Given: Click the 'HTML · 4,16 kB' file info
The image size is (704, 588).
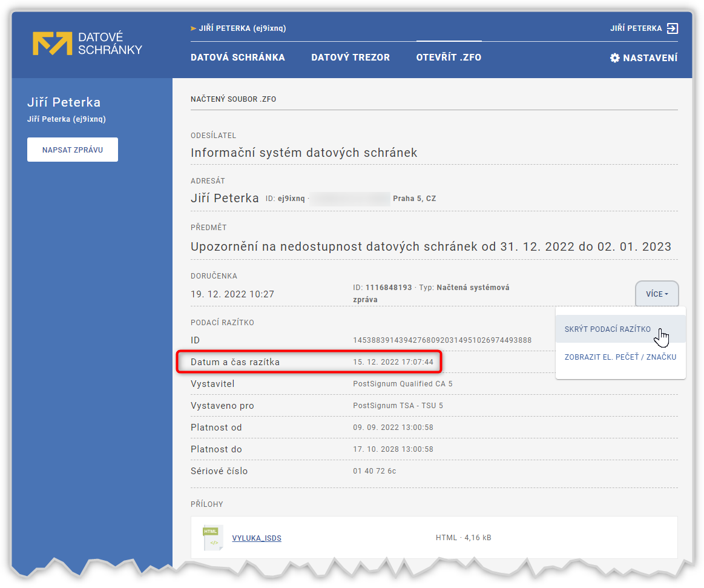Looking at the screenshot, I should (x=463, y=538).
